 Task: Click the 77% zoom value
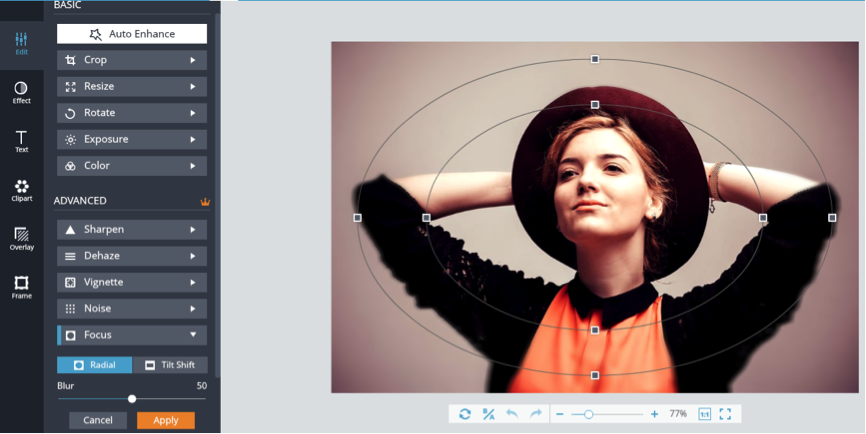tap(678, 414)
